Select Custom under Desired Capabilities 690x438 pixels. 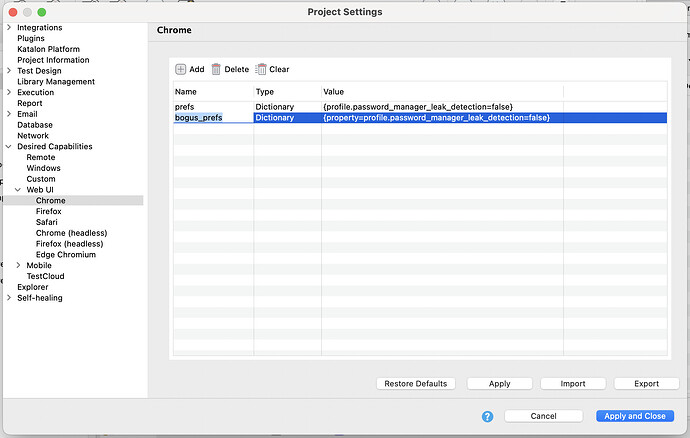click(41, 179)
